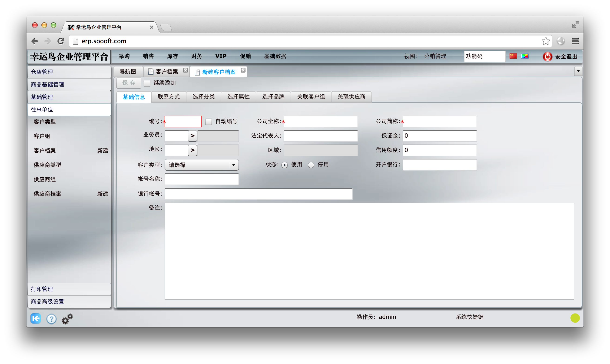
Task: Switch to the 选择分类 tab
Action: tap(203, 97)
